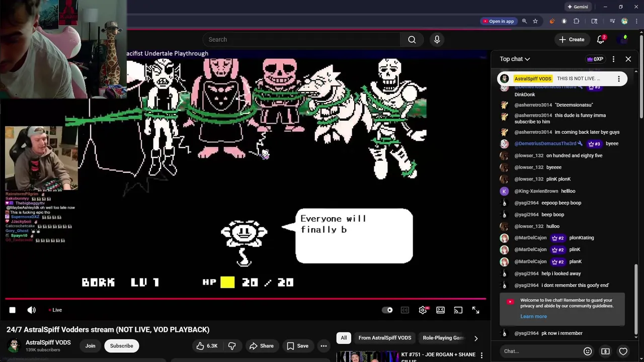644x362 pixels.
Task: Open options for Joe Rogan video
Action: [481, 355]
